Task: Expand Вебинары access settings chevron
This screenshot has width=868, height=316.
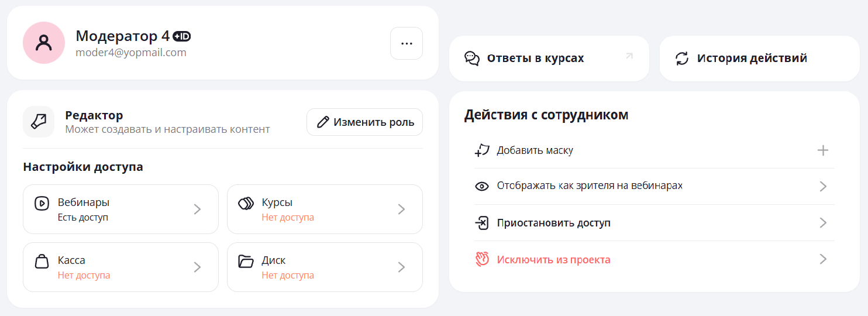Action: (197, 209)
